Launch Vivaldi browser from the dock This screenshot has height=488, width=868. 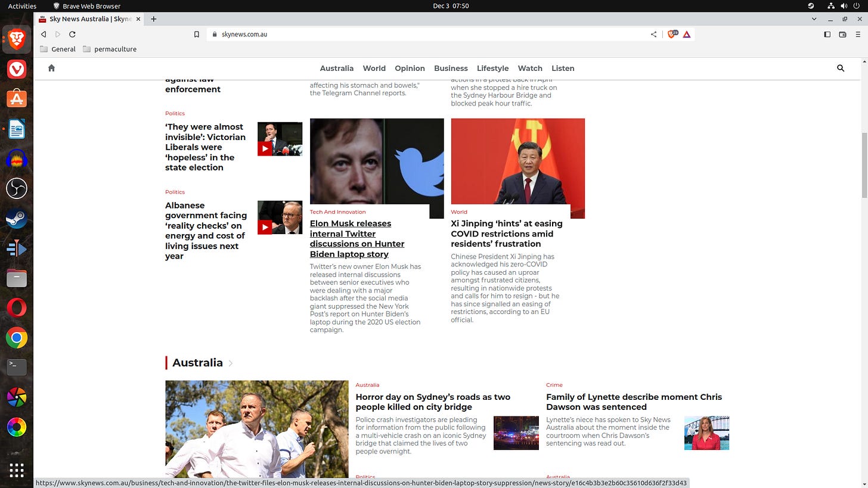point(17,69)
